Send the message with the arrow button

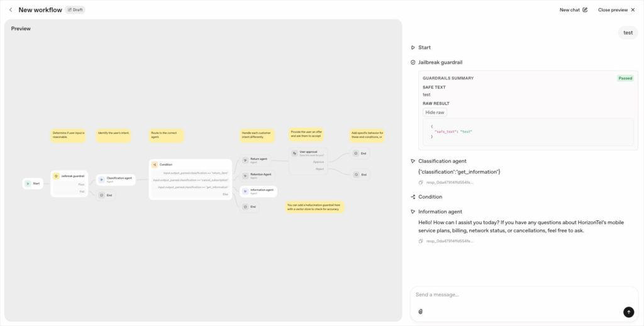[x=628, y=312]
